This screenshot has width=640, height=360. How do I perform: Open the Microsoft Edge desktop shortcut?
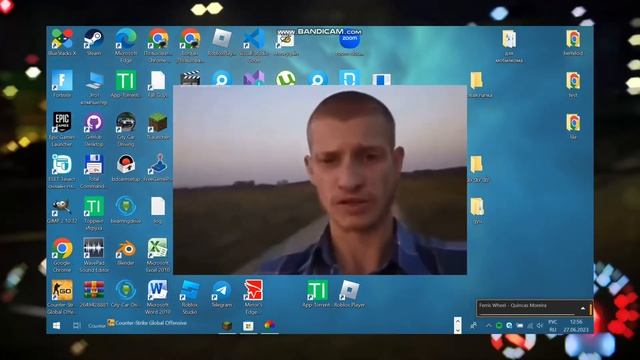point(126,45)
